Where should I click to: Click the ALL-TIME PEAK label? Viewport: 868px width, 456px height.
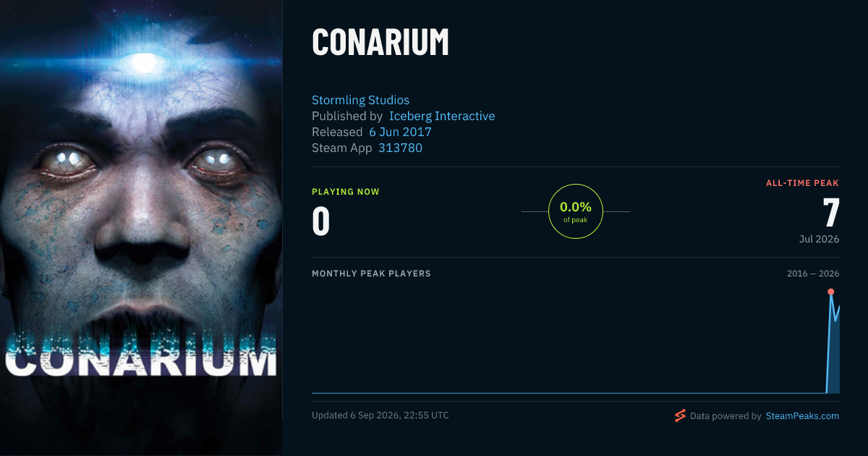(x=803, y=183)
